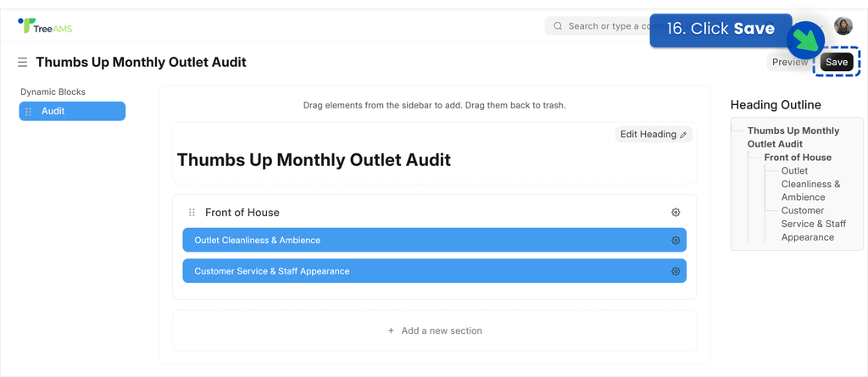Click the search magnifier icon
The height and width of the screenshot is (377, 868).
tap(558, 26)
